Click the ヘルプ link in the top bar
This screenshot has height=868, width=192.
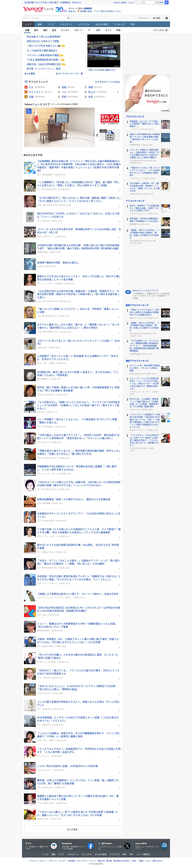pyautogui.click(x=131, y=2)
